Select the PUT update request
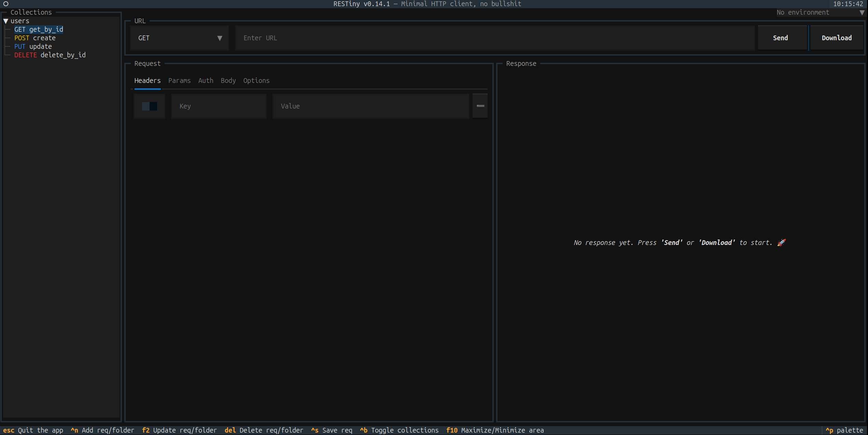868x435 pixels. 33,46
